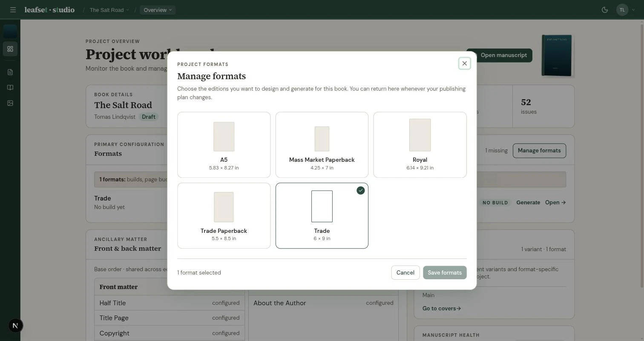
Task: Open the image icon in sidebar
Action: click(x=10, y=103)
